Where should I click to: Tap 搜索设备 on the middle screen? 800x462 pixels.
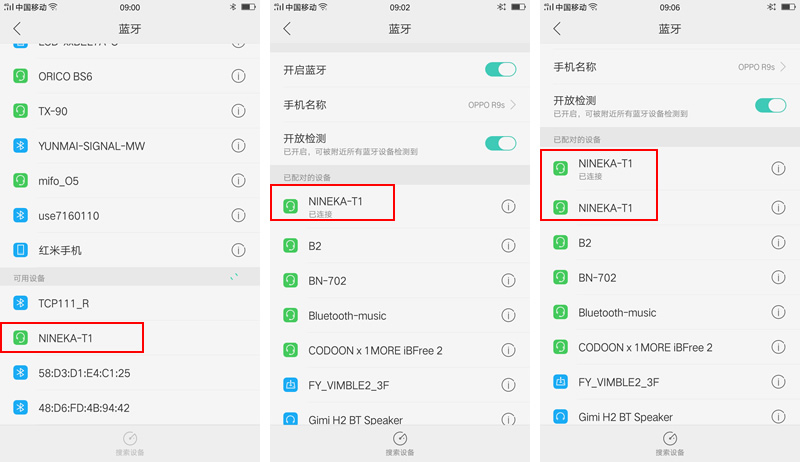pos(400,444)
